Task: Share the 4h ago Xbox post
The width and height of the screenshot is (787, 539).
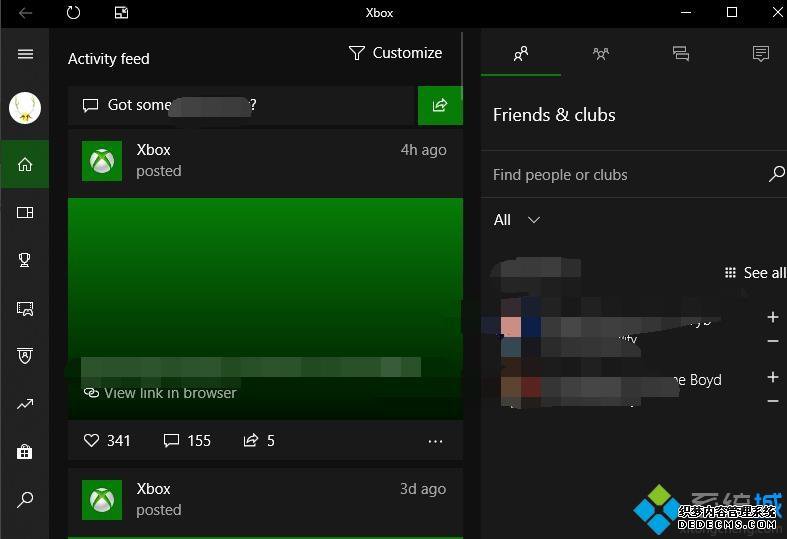Action: 259,441
